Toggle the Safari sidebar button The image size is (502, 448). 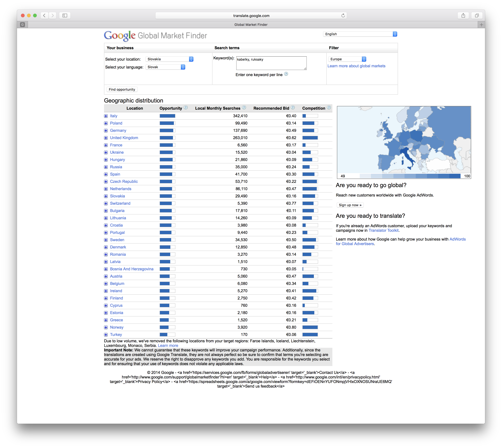[65, 15]
